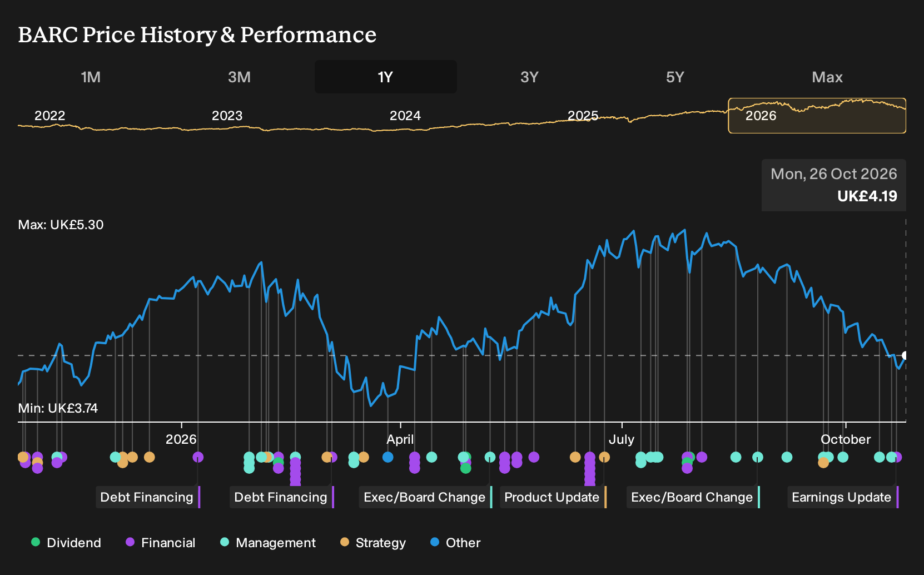The height and width of the screenshot is (575, 924).
Task: Click the white endpoint marker on price line
Action: [x=905, y=355]
